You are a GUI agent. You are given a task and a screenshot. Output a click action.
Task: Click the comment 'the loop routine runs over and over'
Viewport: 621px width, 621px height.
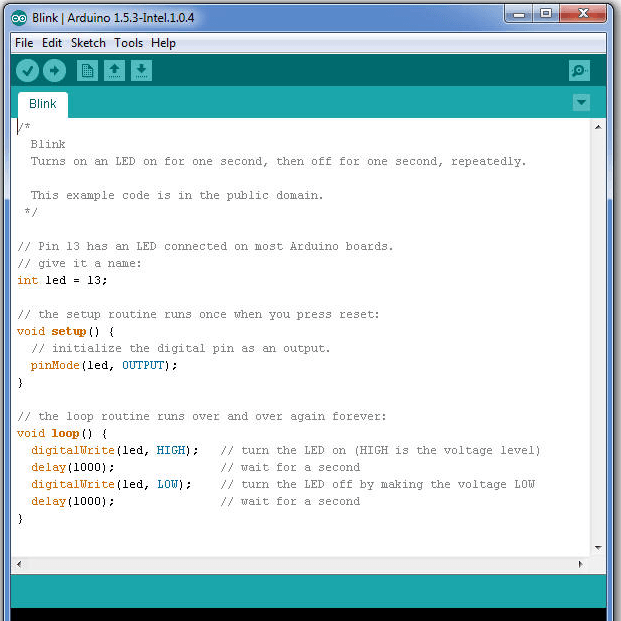point(202,416)
